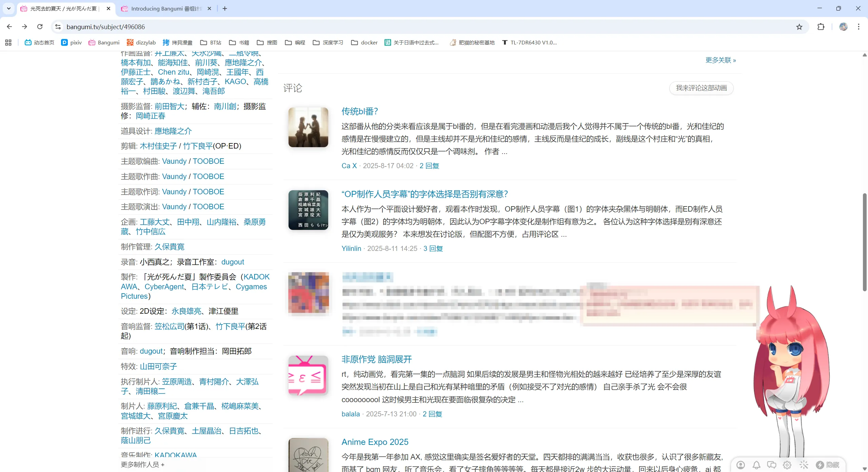Click the notification bell dock icon
868x472 pixels.
click(x=756, y=465)
